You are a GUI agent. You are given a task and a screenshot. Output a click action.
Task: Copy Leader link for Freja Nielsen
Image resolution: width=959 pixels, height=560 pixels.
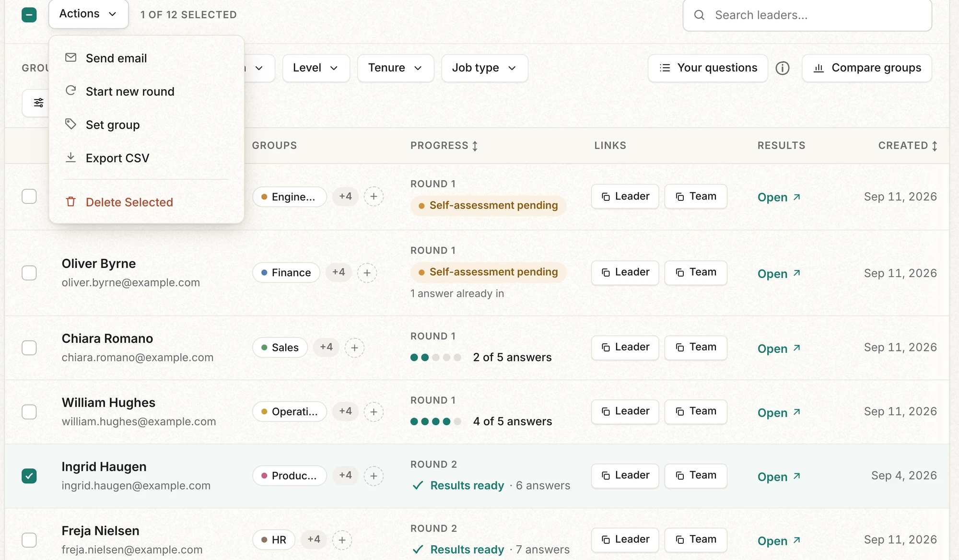pyautogui.click(x=625, y=540)
